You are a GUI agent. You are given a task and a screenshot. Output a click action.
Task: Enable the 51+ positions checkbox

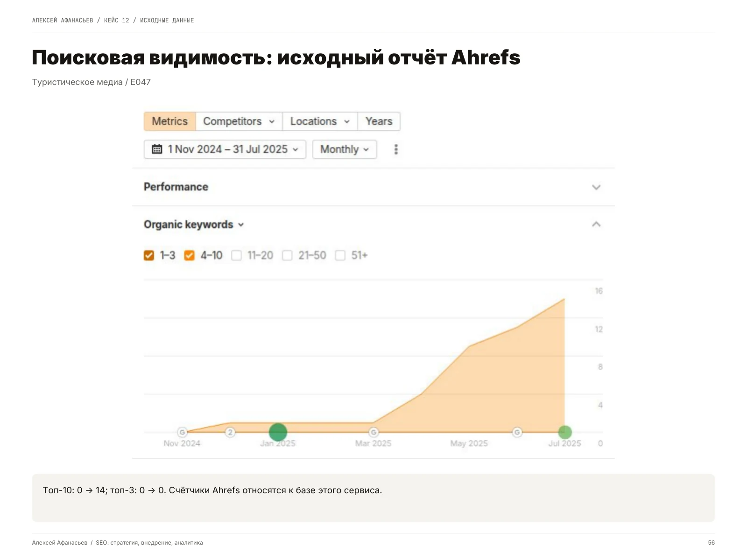[x=340, y=255]
